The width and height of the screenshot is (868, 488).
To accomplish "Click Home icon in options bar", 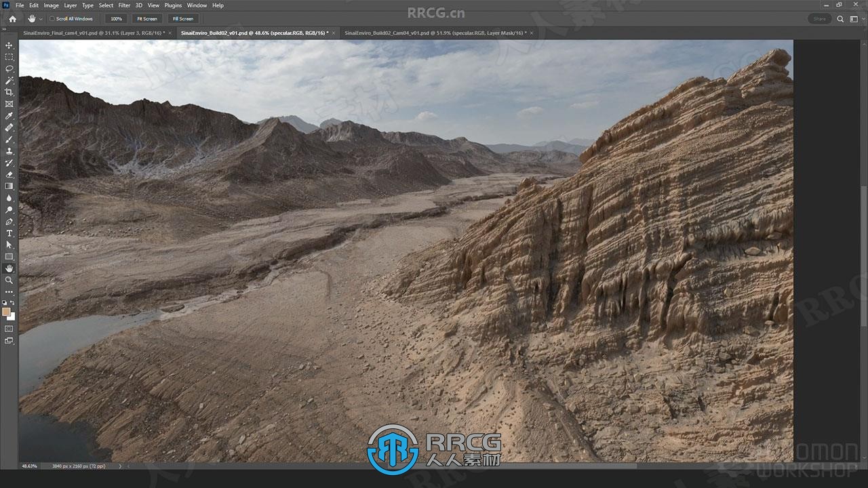I will point(12,19).
